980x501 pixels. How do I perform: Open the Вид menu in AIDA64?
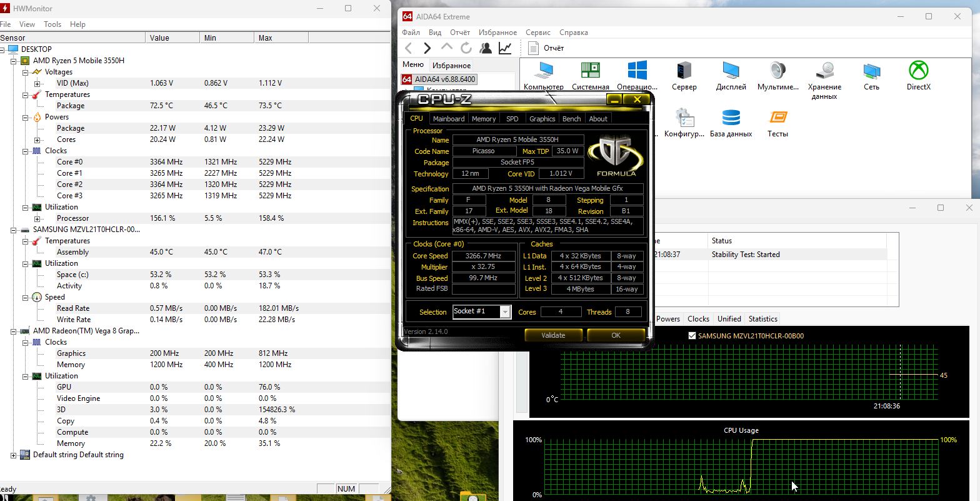(x=435, y=33)
